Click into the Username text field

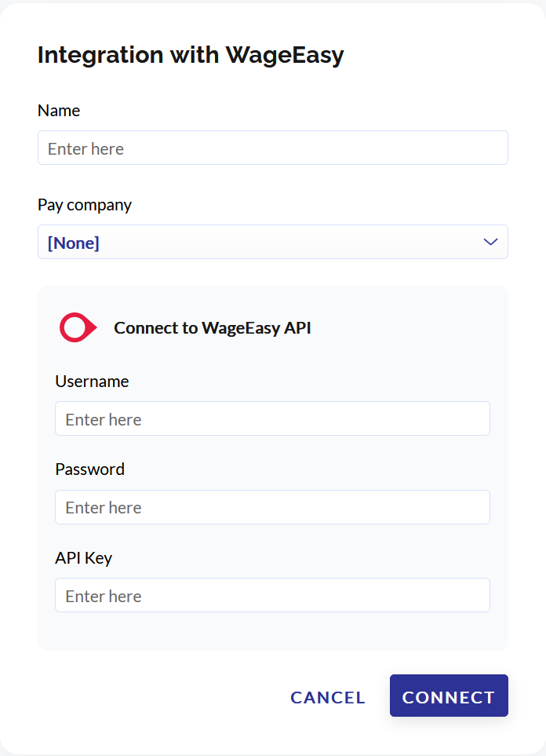click(272, 418)
